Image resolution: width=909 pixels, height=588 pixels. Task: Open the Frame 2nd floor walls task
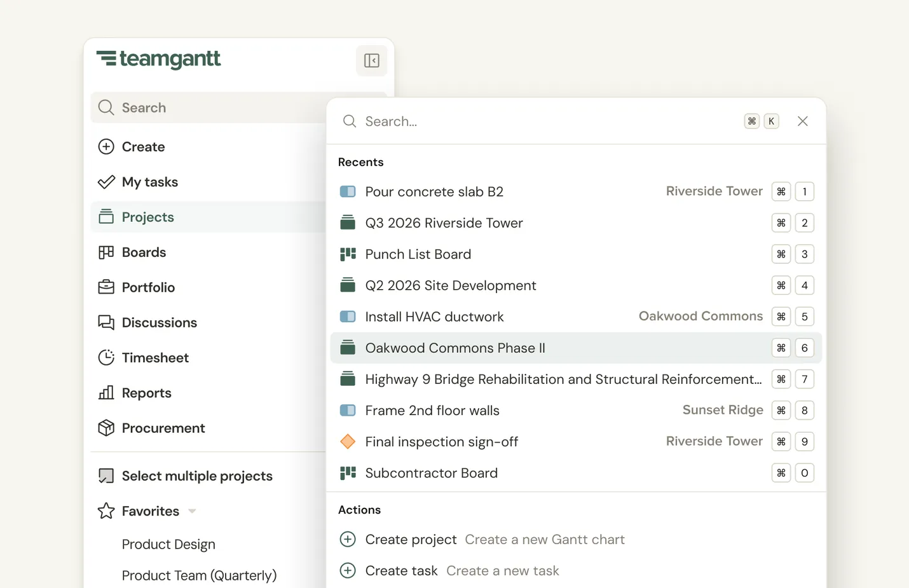pyautogui.click(x=576, y=410)
